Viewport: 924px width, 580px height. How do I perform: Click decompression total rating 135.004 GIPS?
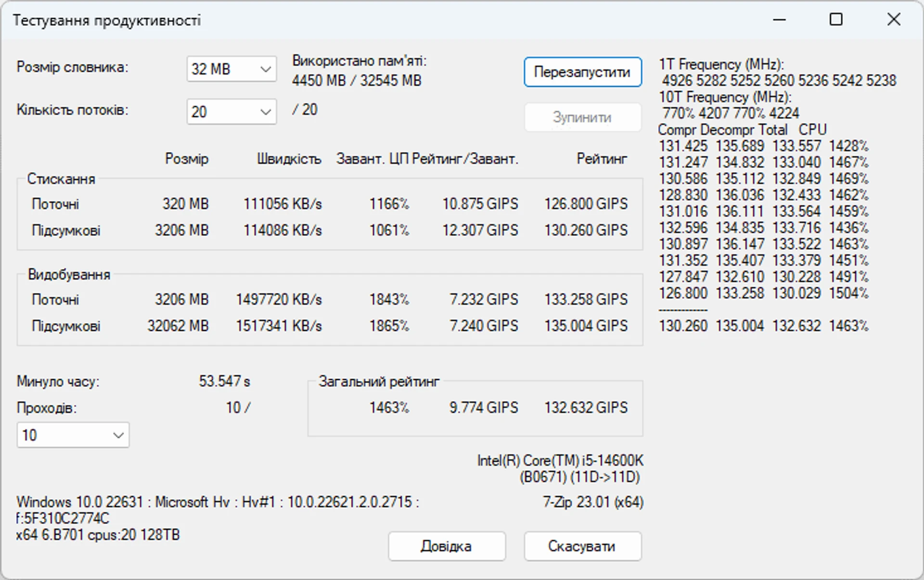tap(586, 326)
